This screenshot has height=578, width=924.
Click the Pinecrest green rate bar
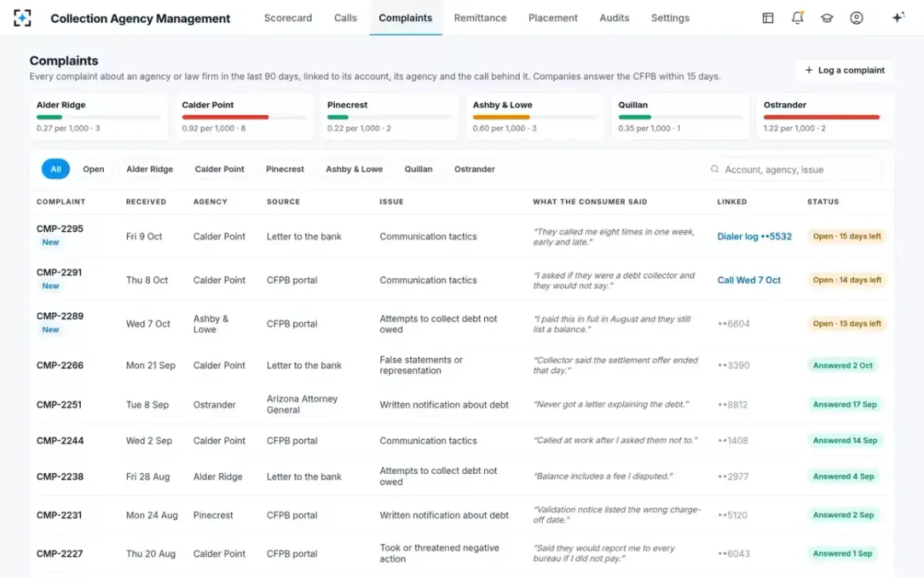(x=338, y=117)
